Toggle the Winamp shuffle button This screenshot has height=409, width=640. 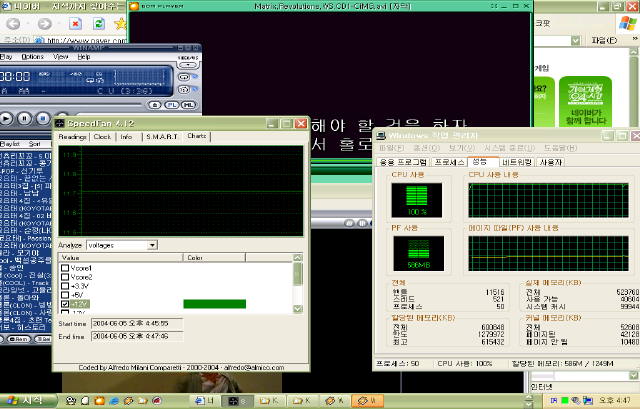click(184, 89)
